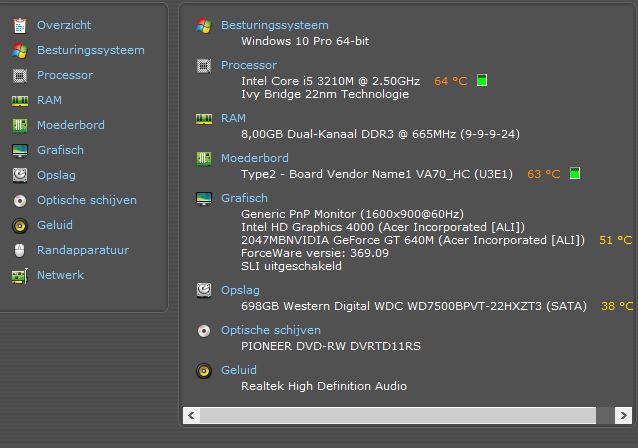638x448 pixels.
Task: Click the Opslag hard drive icon in sidebar
Action: tap(19, 175)
